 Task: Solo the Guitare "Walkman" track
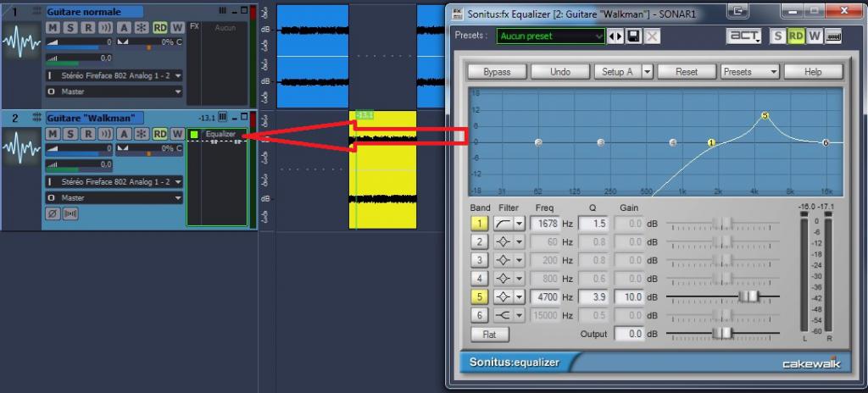click(70, 134)
